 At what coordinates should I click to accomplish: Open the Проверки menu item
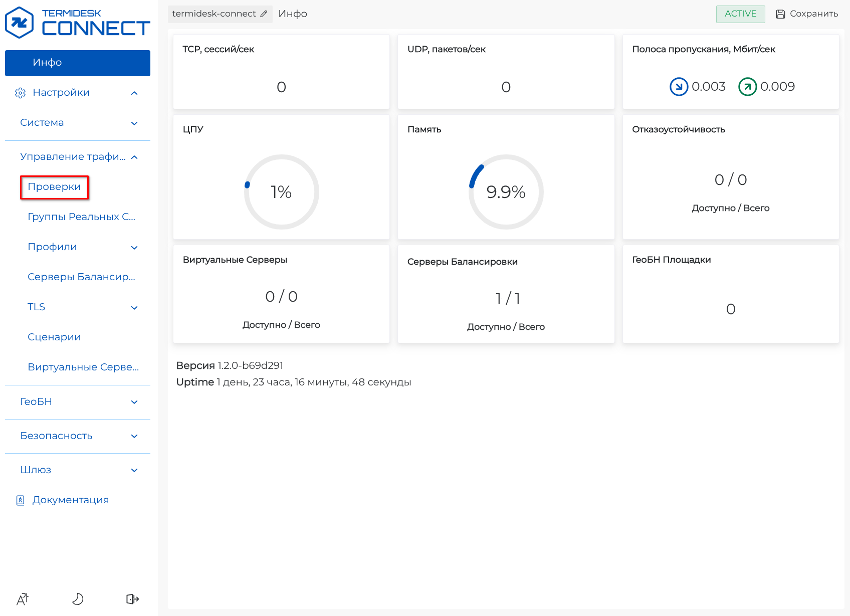pyautogui.click(x=54, y=187)
